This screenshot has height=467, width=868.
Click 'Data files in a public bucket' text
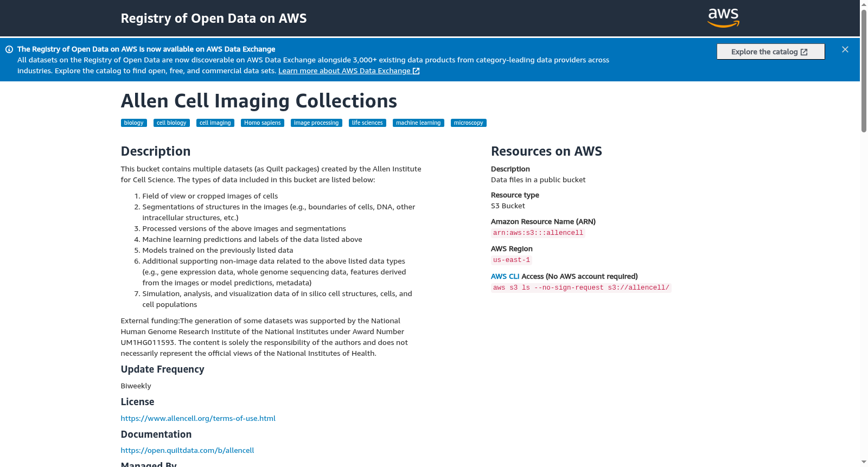[538, 180]
